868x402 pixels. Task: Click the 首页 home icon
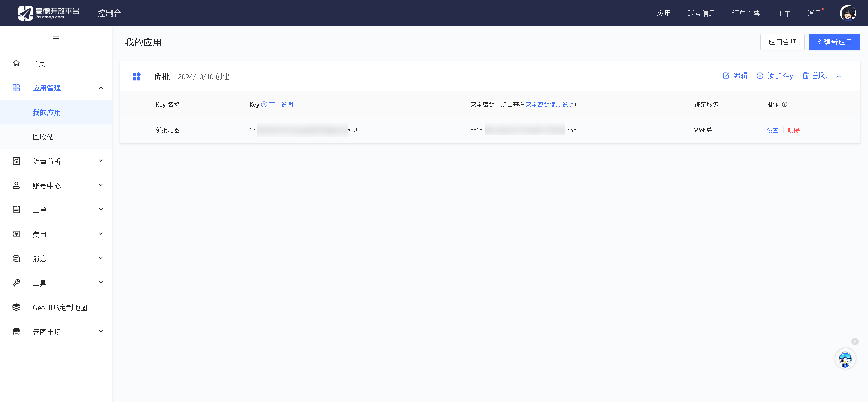coord(16,63)
